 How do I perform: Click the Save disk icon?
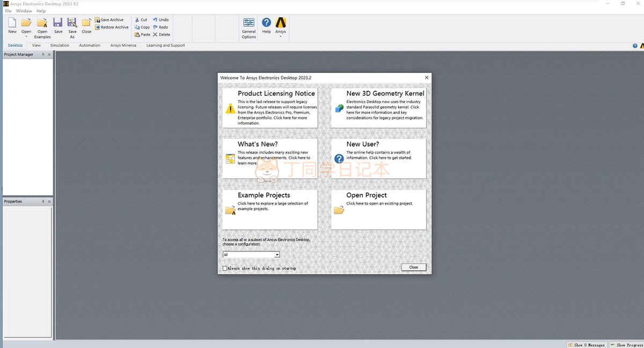click(58, 23)
